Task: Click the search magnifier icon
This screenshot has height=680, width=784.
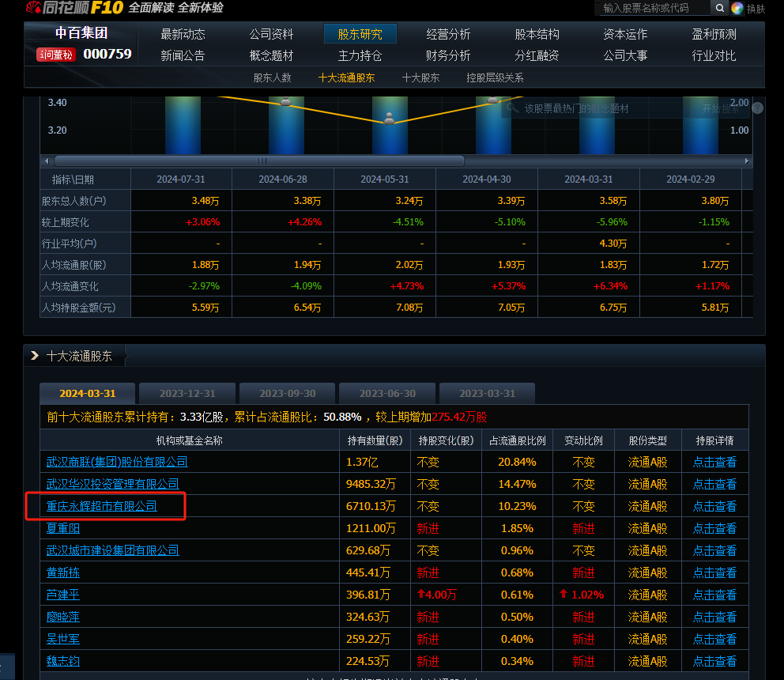Action: click(x=719, y=8)
